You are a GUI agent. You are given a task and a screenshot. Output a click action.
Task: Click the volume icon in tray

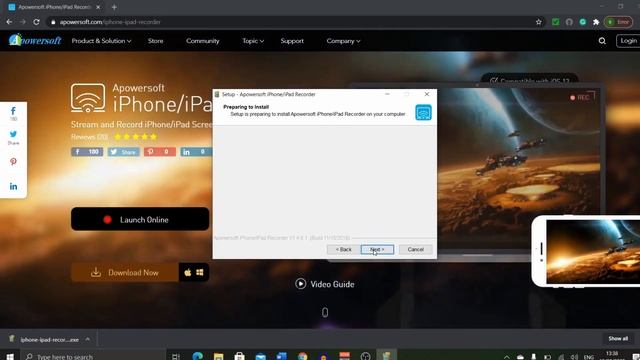pyautogui.click(x=574, y=357)
